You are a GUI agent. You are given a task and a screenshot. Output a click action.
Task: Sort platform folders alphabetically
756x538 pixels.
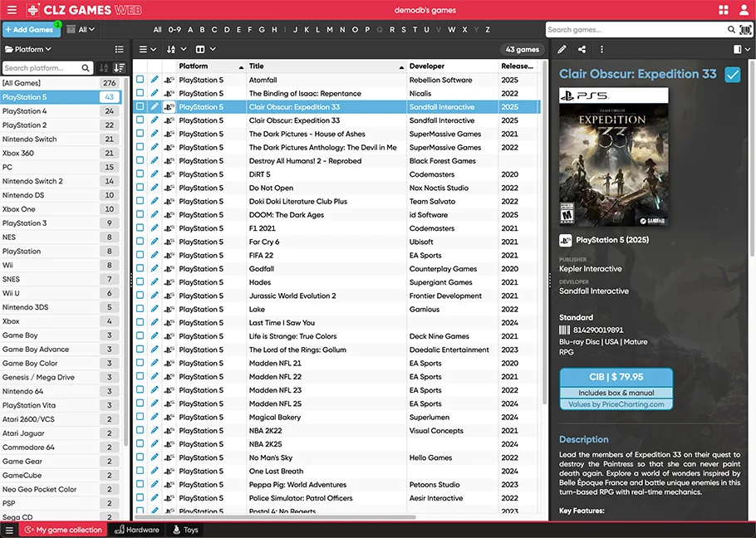pos(104,68)
